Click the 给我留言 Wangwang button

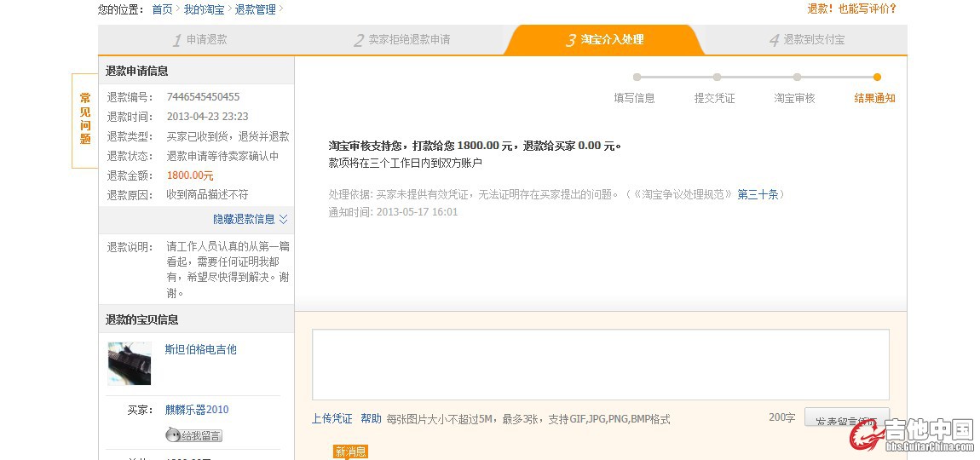(193, 435)
